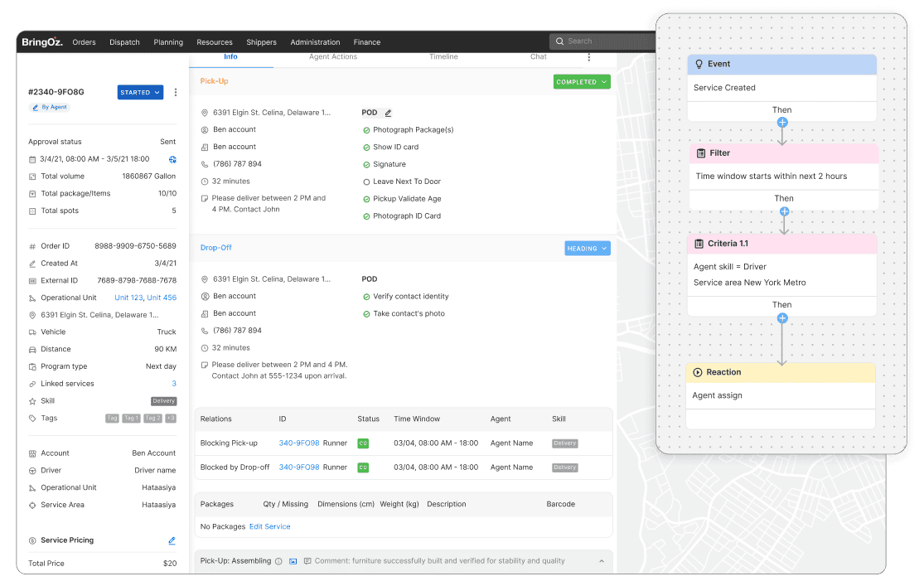924x586 pixels.
Task: Click the Edit Service link
Action: point(270,527)
